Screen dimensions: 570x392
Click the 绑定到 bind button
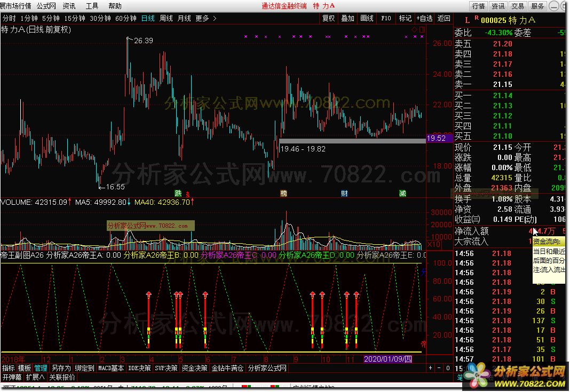[x=84, y=368]
